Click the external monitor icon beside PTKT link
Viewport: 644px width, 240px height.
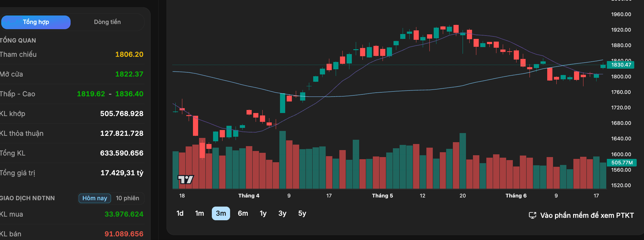tap(532, 215)
